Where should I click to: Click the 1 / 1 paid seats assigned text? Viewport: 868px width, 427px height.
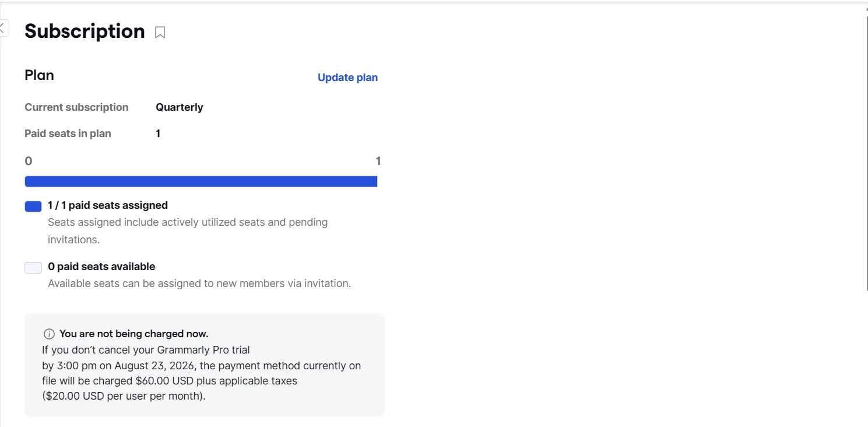pos(108,205)
